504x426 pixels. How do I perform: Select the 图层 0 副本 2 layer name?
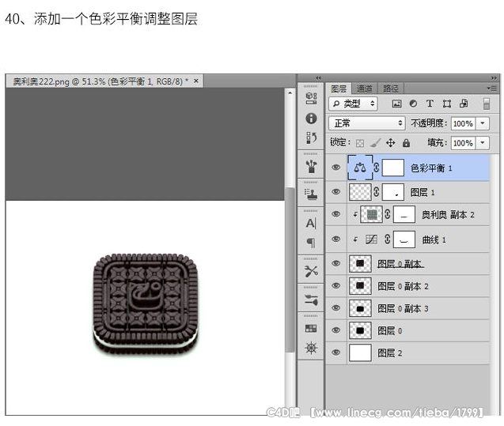pyautogui.click(x=403, y=286)
